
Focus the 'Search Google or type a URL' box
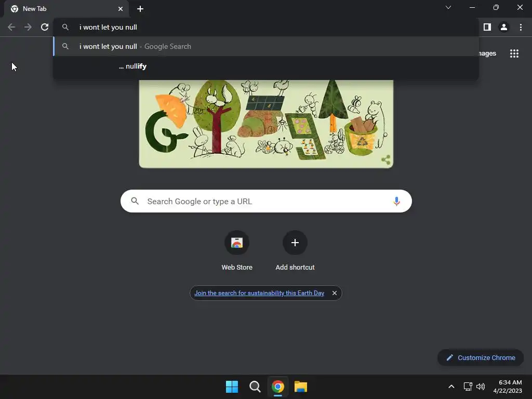[x=266, y=201]
